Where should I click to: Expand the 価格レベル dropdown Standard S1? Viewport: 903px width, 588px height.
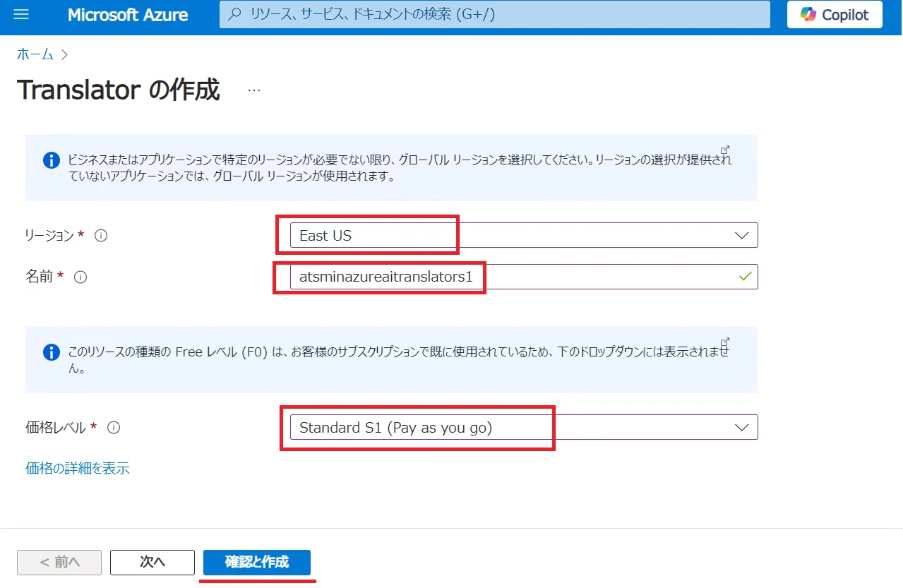[x=524, y=427]
